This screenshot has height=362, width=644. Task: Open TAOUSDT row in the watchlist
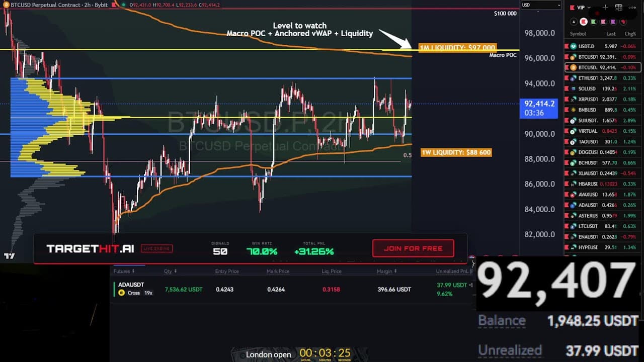point(603,142)
